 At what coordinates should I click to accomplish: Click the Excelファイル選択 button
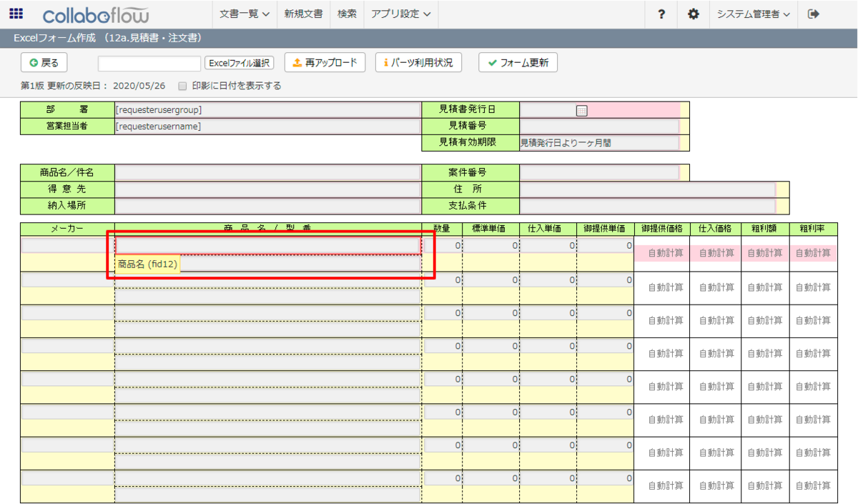(240, 63)
